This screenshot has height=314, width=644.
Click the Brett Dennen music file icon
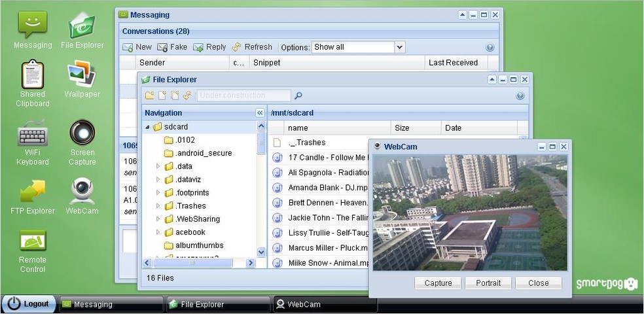tap(277, 203)
